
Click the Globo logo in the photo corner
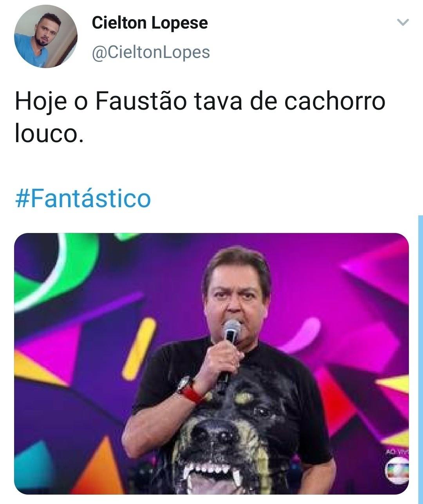pos(396,470)
